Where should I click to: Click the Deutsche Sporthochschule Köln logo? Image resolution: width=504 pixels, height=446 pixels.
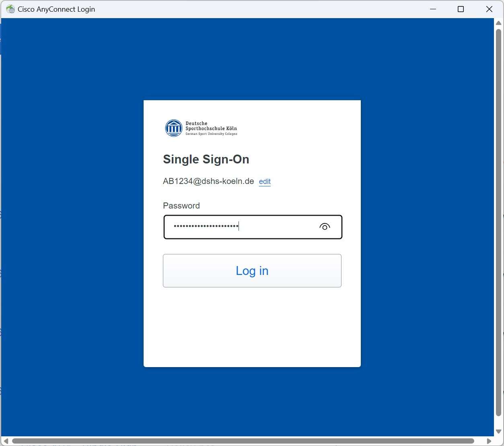[x=201, y=128]
